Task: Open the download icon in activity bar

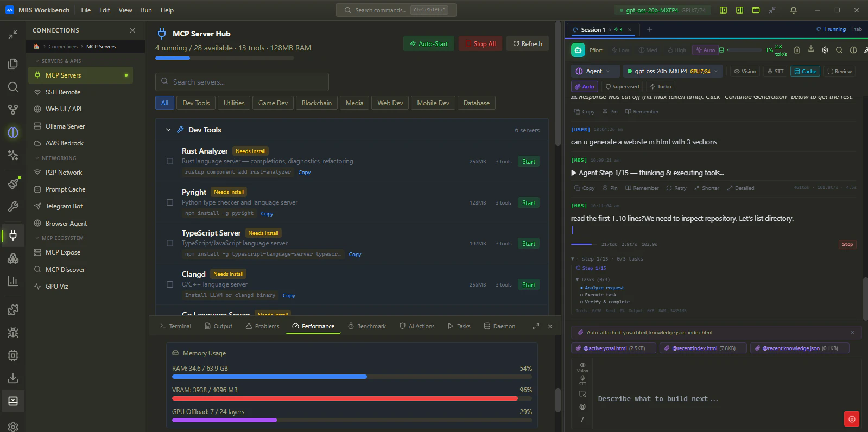Action: click(13, 378)
